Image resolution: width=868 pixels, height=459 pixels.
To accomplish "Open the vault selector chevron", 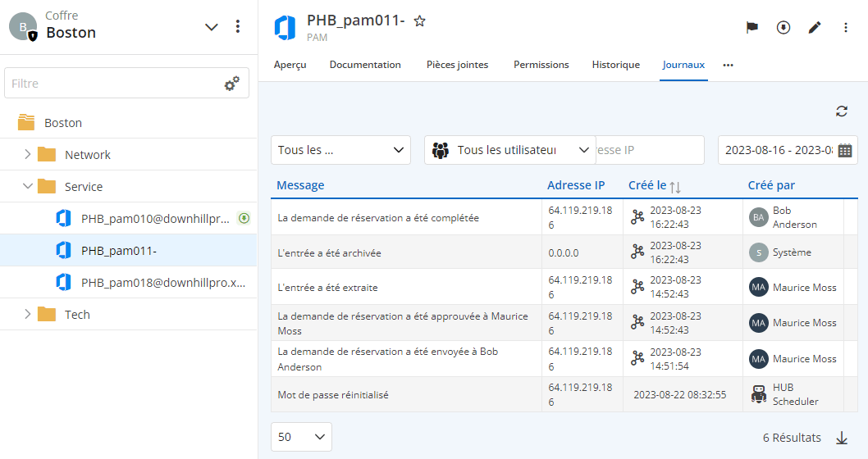I will click(x=212, y=27).
